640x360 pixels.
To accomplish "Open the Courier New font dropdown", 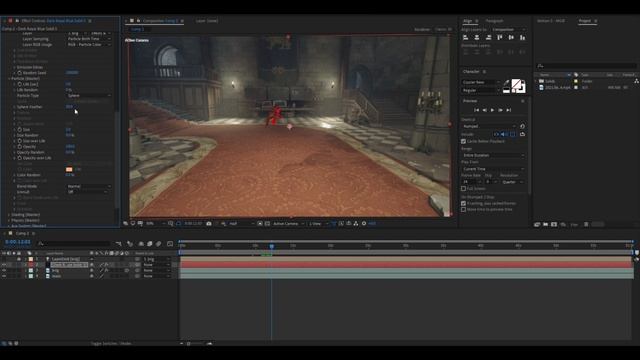I will point(481,82).
